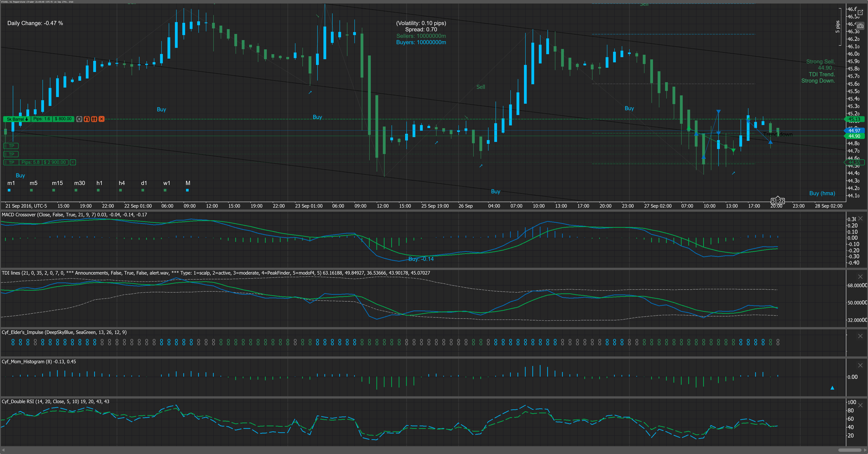Click the $ 800.00 position profit value

click(x=63, y=119)
